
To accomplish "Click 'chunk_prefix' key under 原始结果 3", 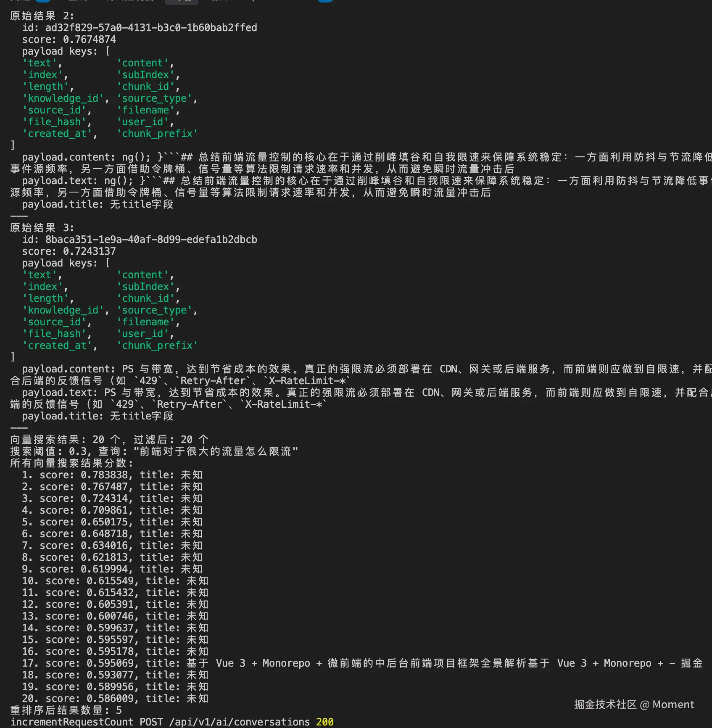I will pyautogui.click(x=157, y=346).
